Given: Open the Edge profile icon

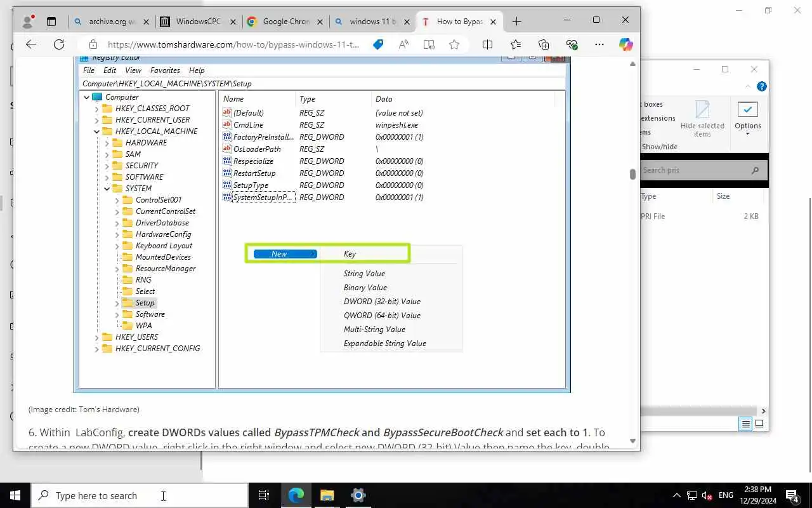Looking at the screenshot, I should pos(27,21).
